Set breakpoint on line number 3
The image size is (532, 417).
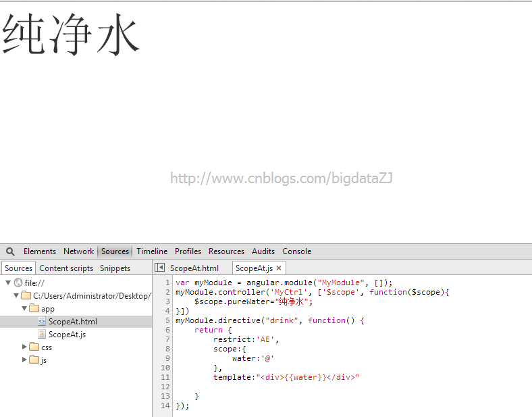[x=167, y=301]
